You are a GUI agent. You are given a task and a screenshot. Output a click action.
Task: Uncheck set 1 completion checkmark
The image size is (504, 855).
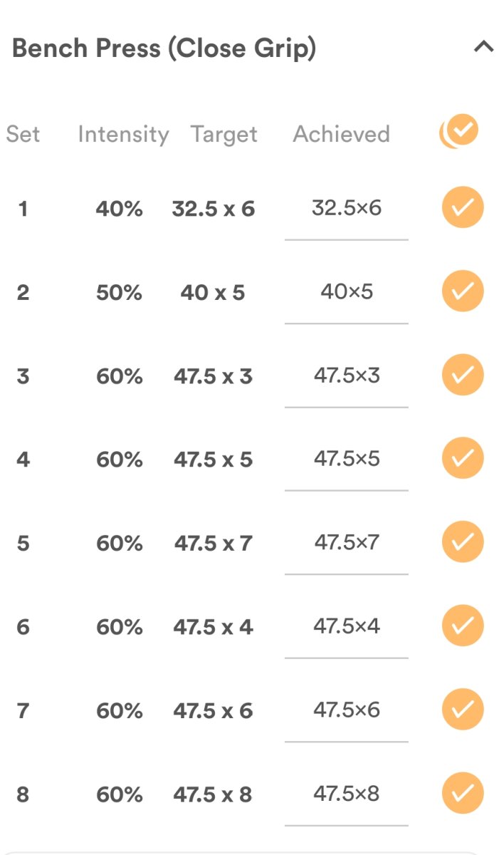(463, 208)
